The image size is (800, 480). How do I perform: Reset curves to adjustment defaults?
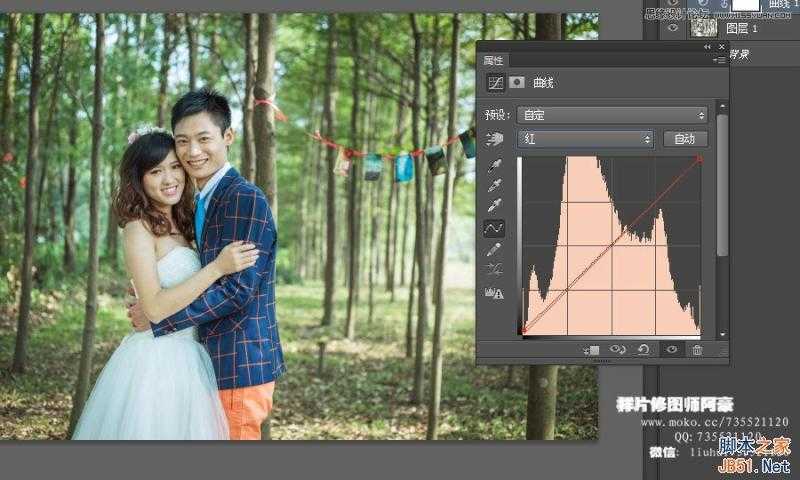click(x=643, y=349)
